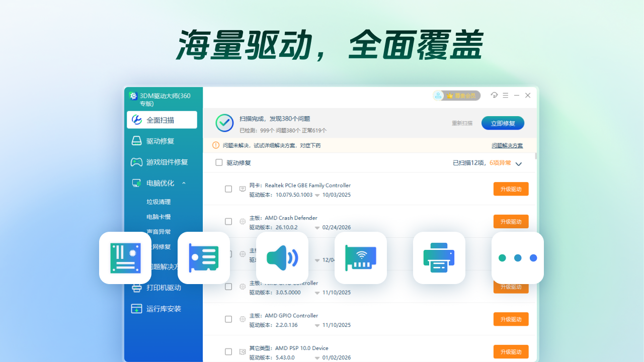Click 升级驱动 for AMD GPIO Controller 2.2.0.136

click(511, 319)
